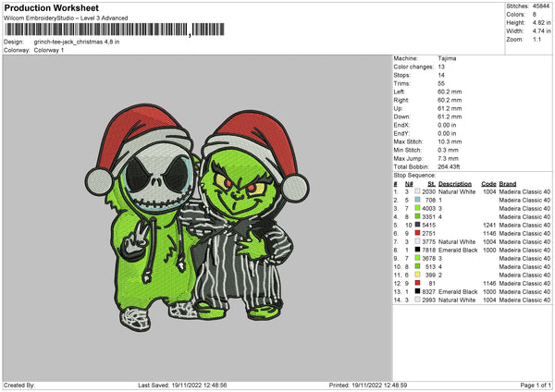Screen dimensions: 555x392
Task: Click the Grinch and Jack embroidery design preview
Action: [x=197, y=217]
